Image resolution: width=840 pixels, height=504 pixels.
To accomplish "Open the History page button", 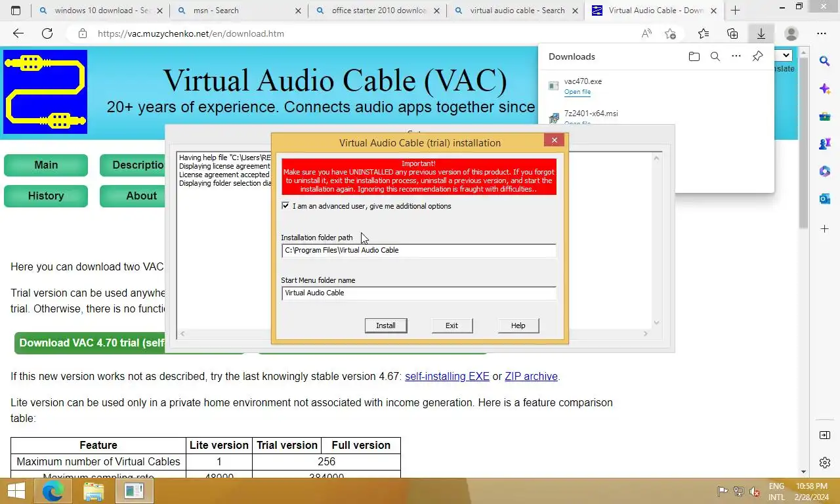I will (46, 196).
